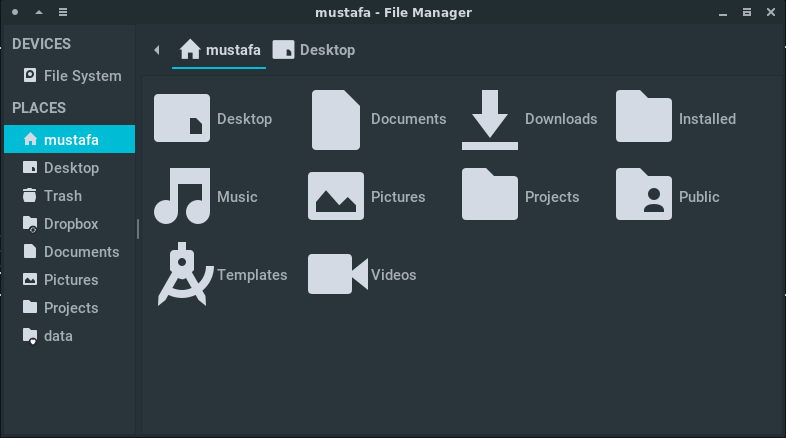786x438 pixels.
Task: Open the Documents folder icon in main view
Action: (336, 120)
